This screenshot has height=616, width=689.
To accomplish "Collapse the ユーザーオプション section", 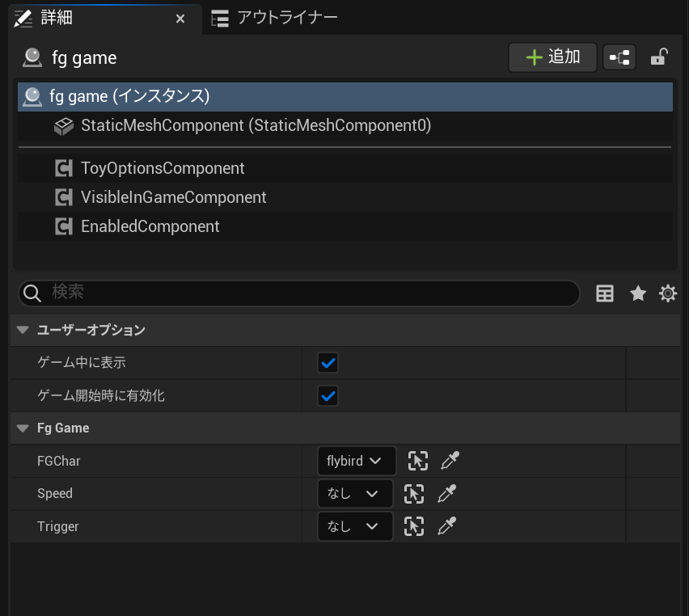I will tap(23, 330).
